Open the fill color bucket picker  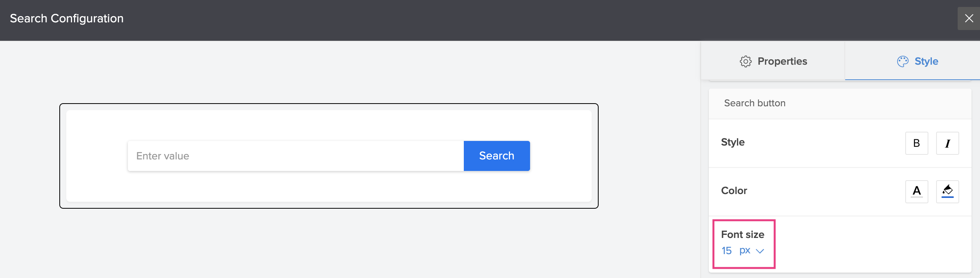click(947, 191)
